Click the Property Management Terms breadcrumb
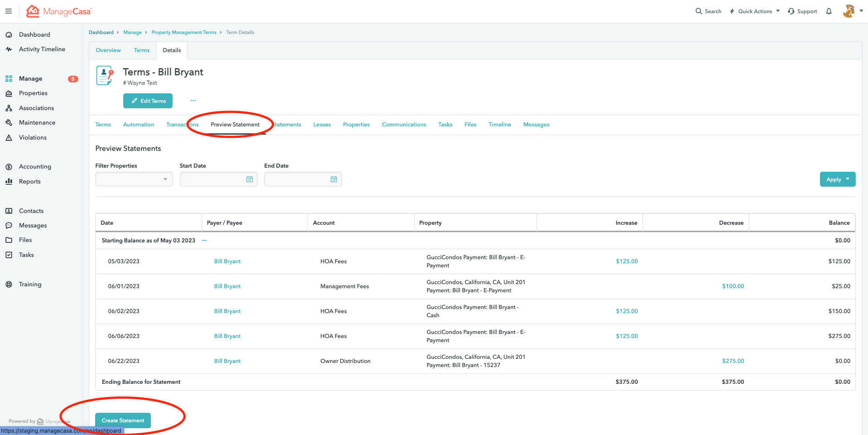The image size is (868, 435). tap(184, 33)
